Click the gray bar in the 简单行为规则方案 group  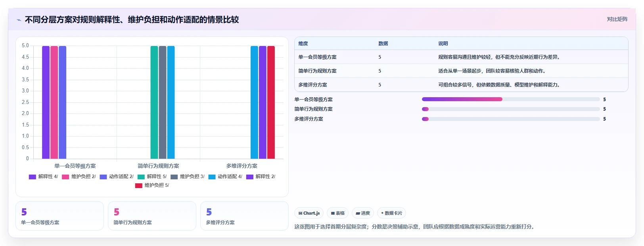[x=163, y=102]
